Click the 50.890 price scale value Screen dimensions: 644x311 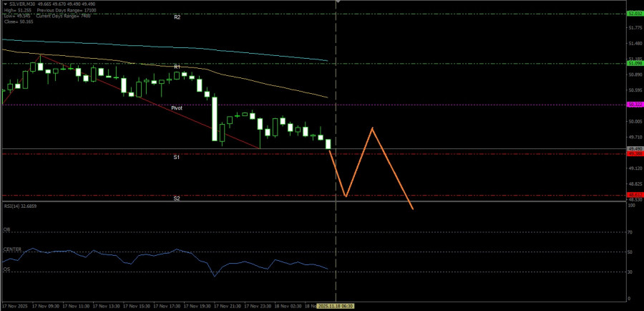coord(635,75)
